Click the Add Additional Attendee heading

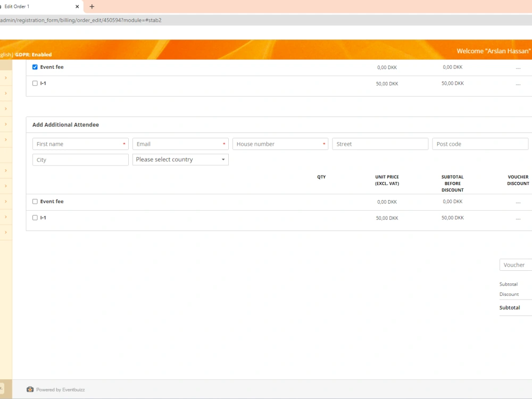click(x=65, y=125)
